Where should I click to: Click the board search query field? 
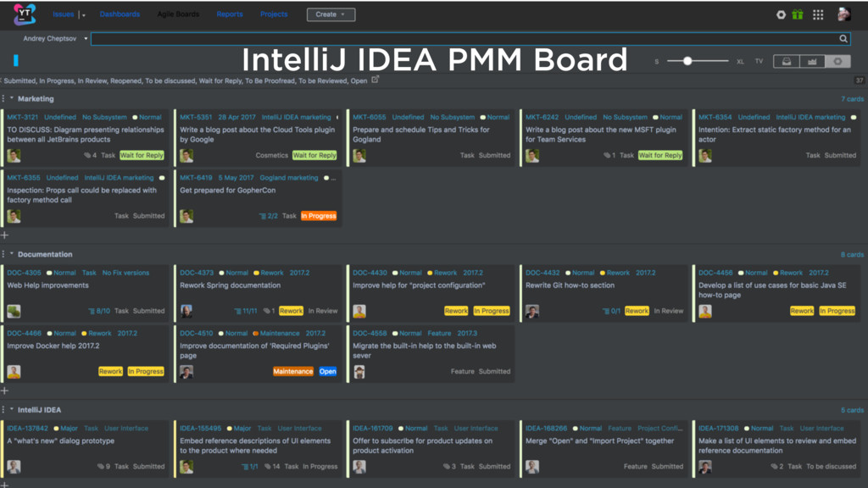point(470,39)
